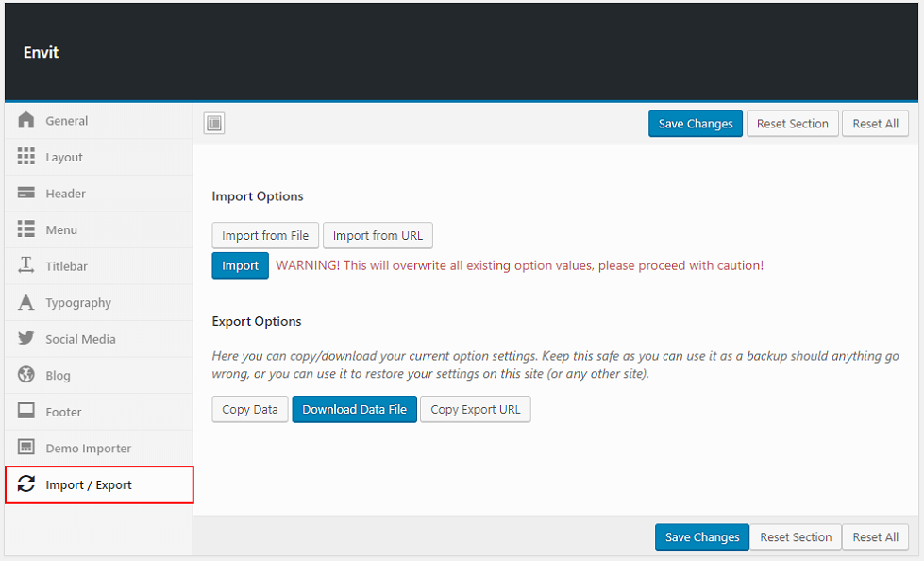Click the Copy Export URL button
Viewport: 924px width, 561px height.
coord(475,410)
